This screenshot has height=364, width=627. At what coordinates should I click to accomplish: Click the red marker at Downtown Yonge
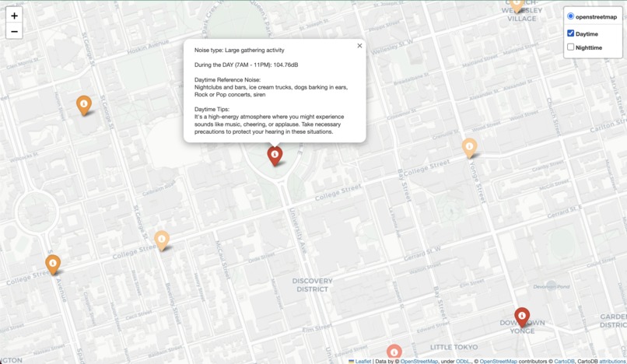(x=522, y=317)
